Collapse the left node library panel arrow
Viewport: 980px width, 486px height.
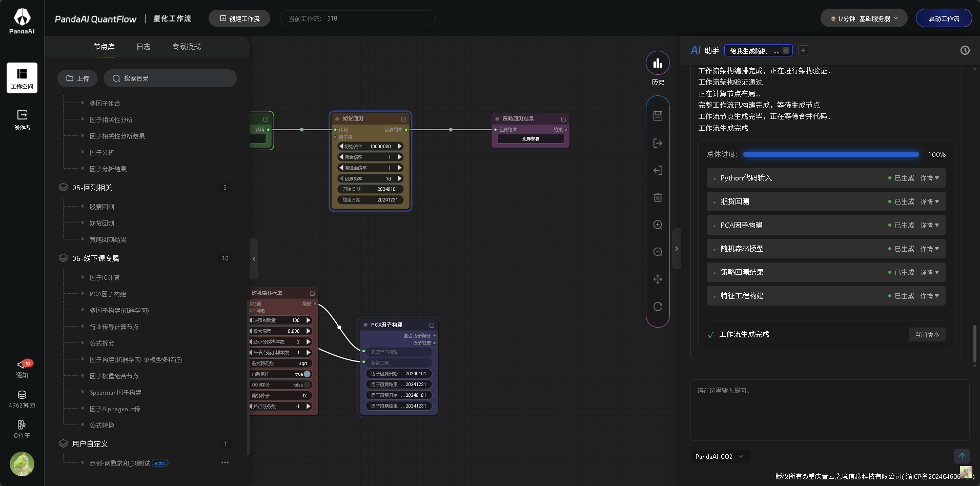tap(254, 259)
